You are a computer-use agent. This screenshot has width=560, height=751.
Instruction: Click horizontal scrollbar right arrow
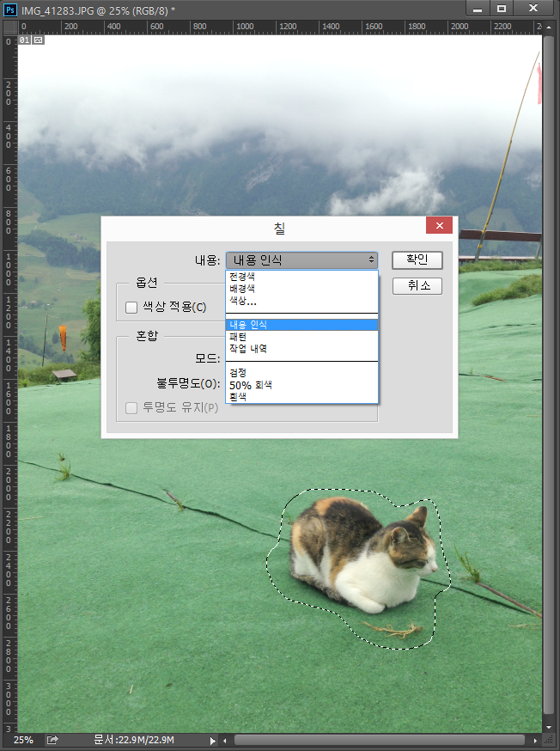click(535, 741)
